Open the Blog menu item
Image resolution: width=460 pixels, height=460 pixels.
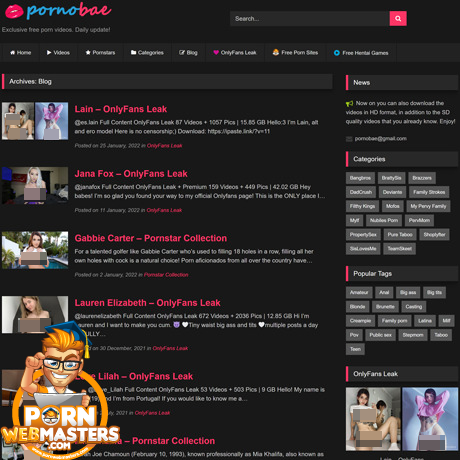pyautogui.click(x=188, y=53)
